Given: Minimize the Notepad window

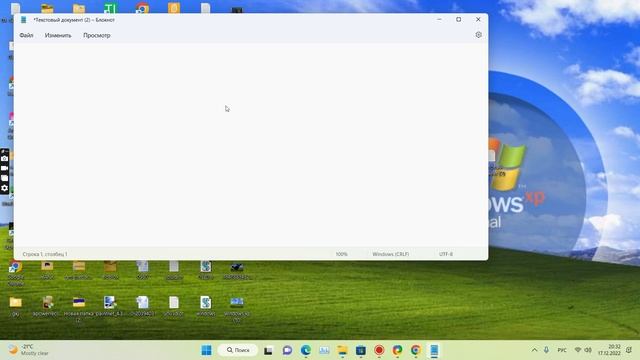Looking at the screenshot, I should pos(439,19).
